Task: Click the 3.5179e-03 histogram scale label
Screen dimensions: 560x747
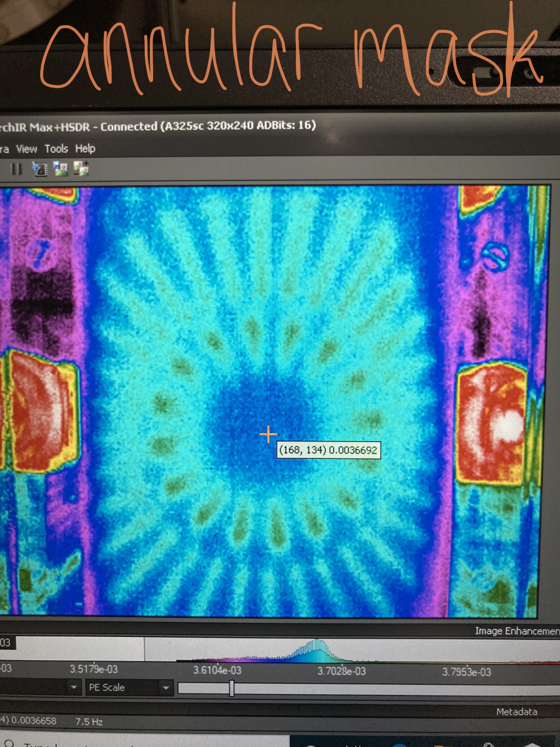Action: coord(94,669)
